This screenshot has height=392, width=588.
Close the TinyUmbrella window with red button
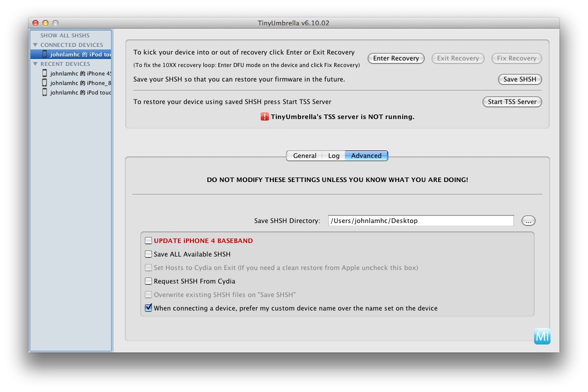pyautogui.click(x=35, y=23)
